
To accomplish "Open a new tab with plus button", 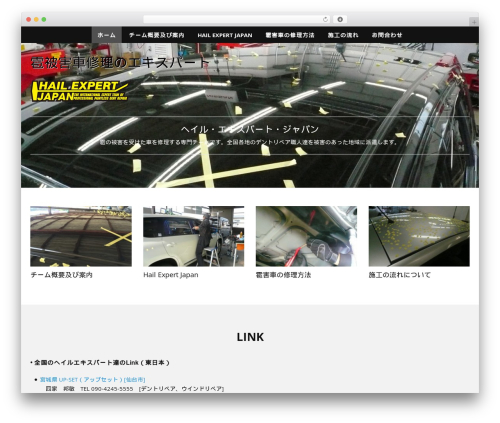I will tap(474, 22).
